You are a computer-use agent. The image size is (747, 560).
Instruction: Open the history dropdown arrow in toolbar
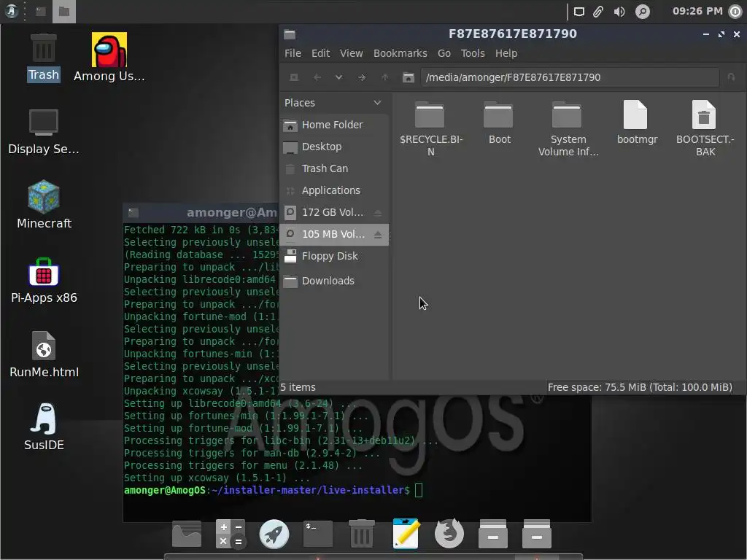[x=338, y=77]
